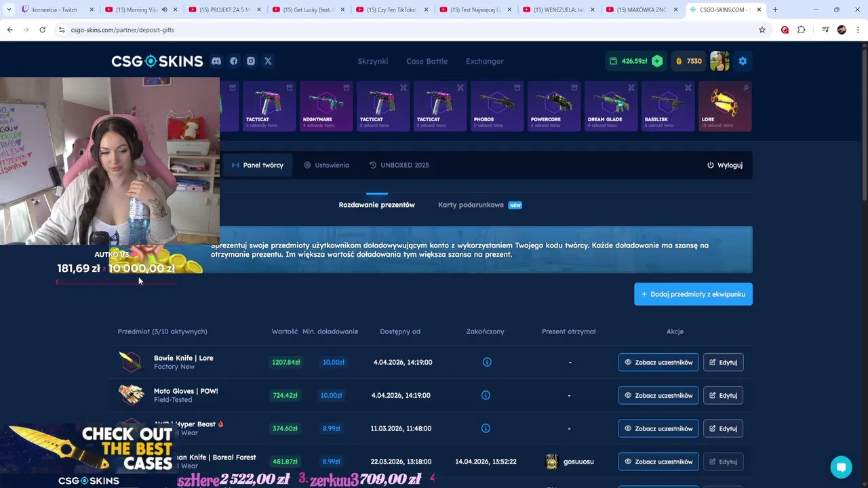Click the POWERCORE drop thumbnail
The width and height of the screenshot is (868, 488).
(554, 106)
